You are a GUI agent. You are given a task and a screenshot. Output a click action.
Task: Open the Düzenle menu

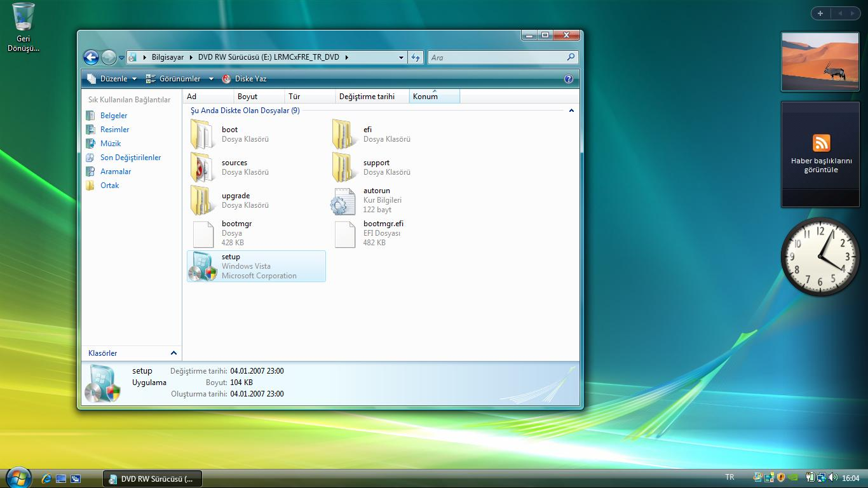point(112,79)
